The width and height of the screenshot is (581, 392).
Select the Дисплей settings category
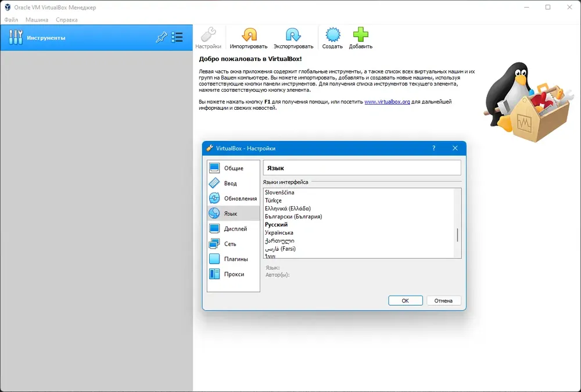click(x=234, y=229)
